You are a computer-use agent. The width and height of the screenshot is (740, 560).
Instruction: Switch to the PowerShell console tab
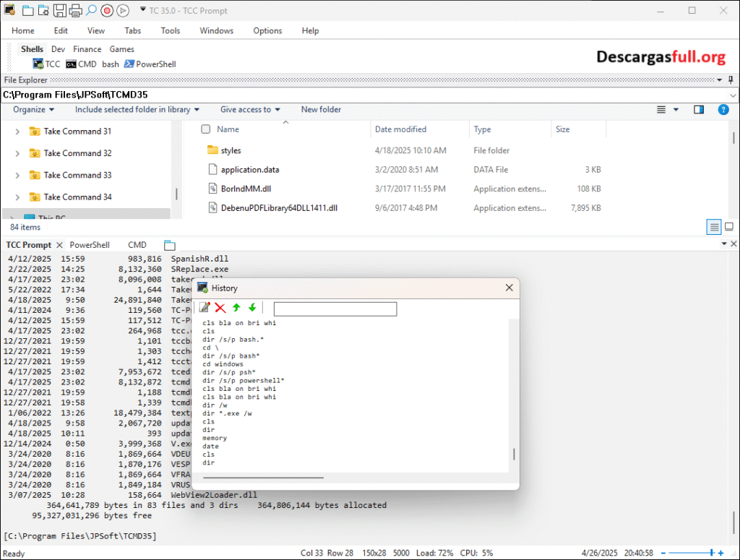(x=91, y=244)
